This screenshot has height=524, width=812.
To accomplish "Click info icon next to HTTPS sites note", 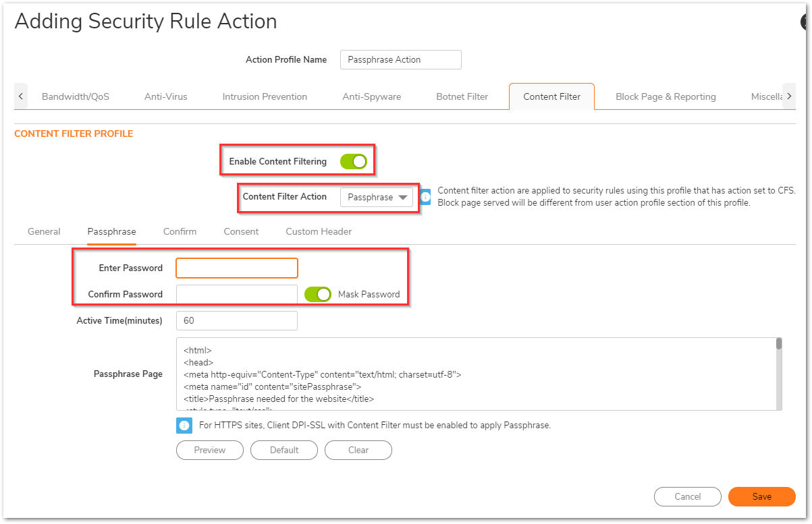I will [x=184, y=426].
